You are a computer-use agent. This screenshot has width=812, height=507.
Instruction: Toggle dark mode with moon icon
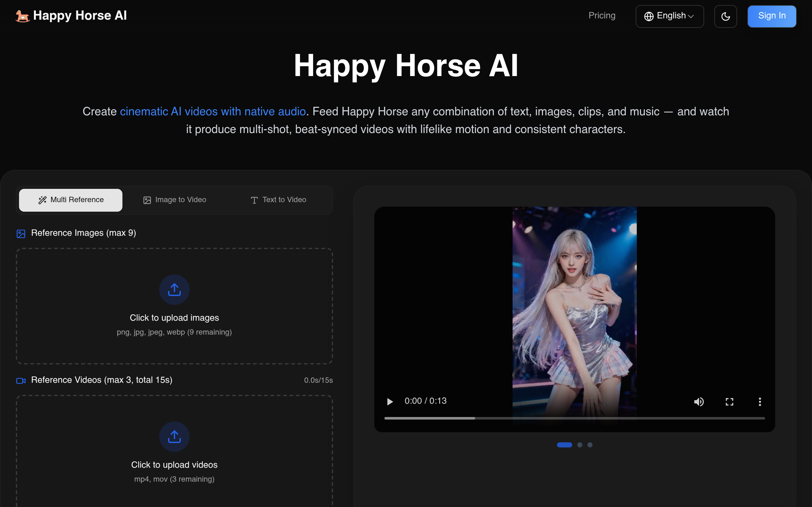pyautogui.click(x=725, y=16)
